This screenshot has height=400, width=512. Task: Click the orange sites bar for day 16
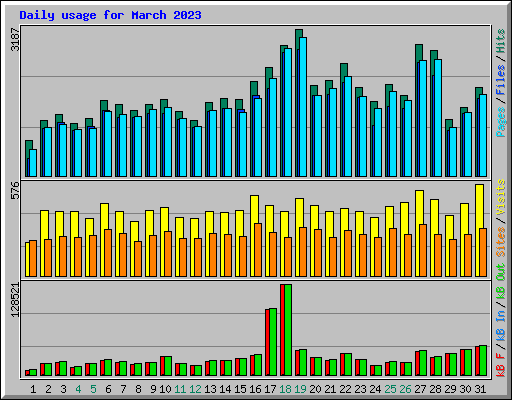(x=258, y=250)
